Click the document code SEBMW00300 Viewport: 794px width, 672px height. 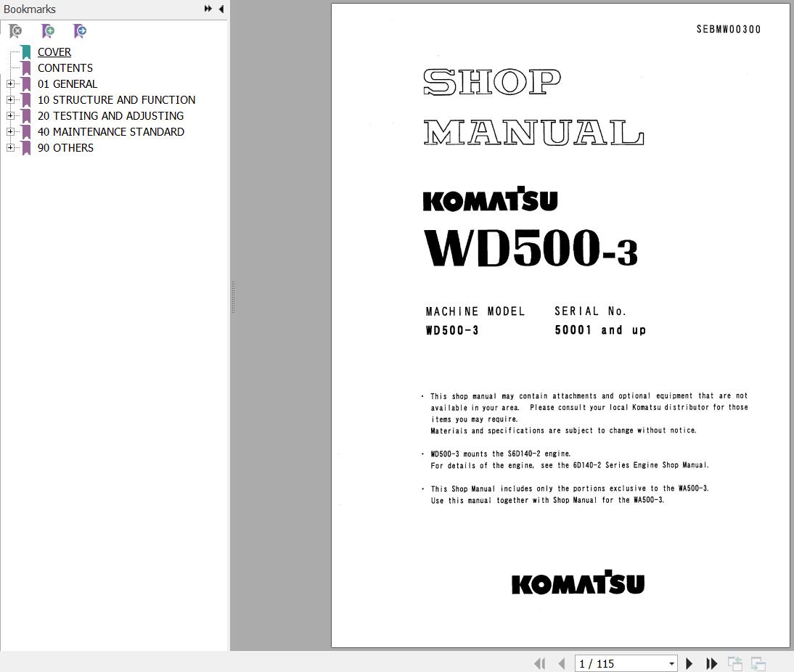[x=728, y=29]
